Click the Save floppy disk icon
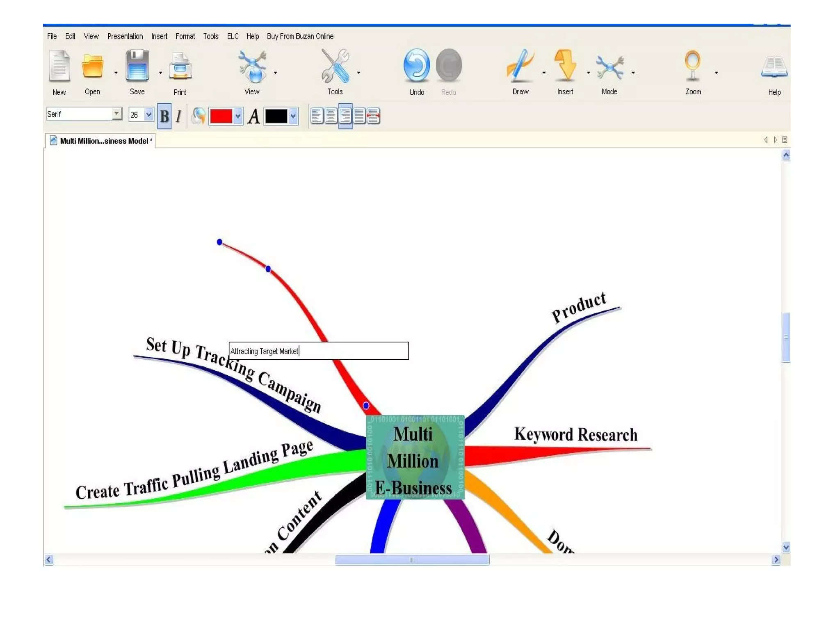 (137, 66)
